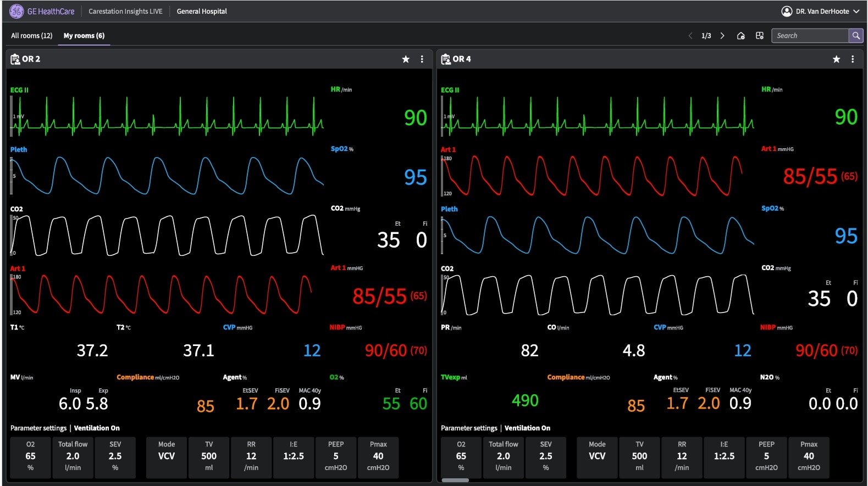Image resolution: width=868 pixels, height=486 pixels.
Task: Open OR 2 three-dot options menu
Action: point(422,59)
